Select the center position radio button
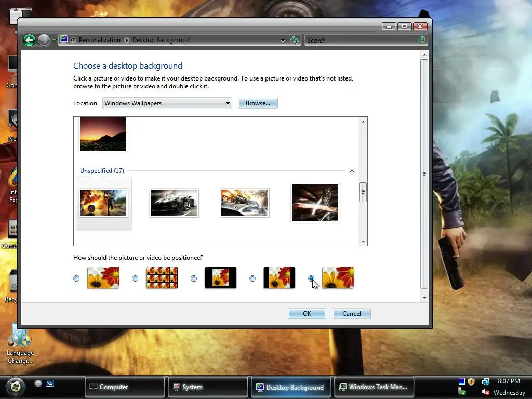Screen dimensions: 532x399 [194, 278]
